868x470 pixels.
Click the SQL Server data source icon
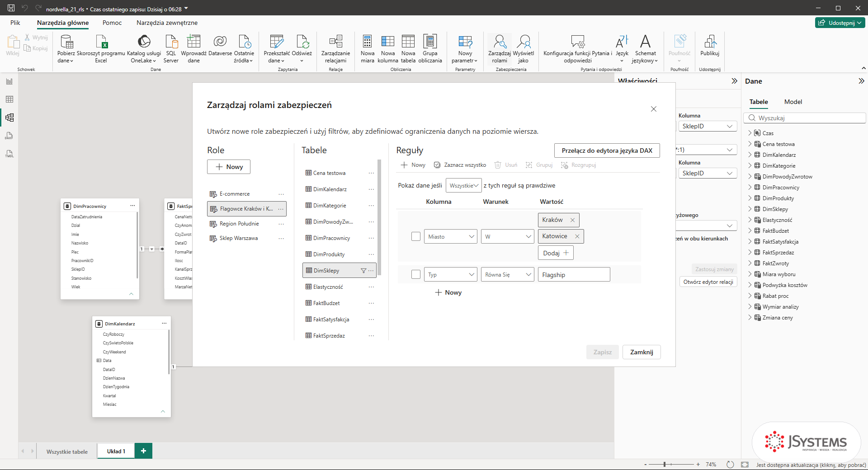[171, 49]
